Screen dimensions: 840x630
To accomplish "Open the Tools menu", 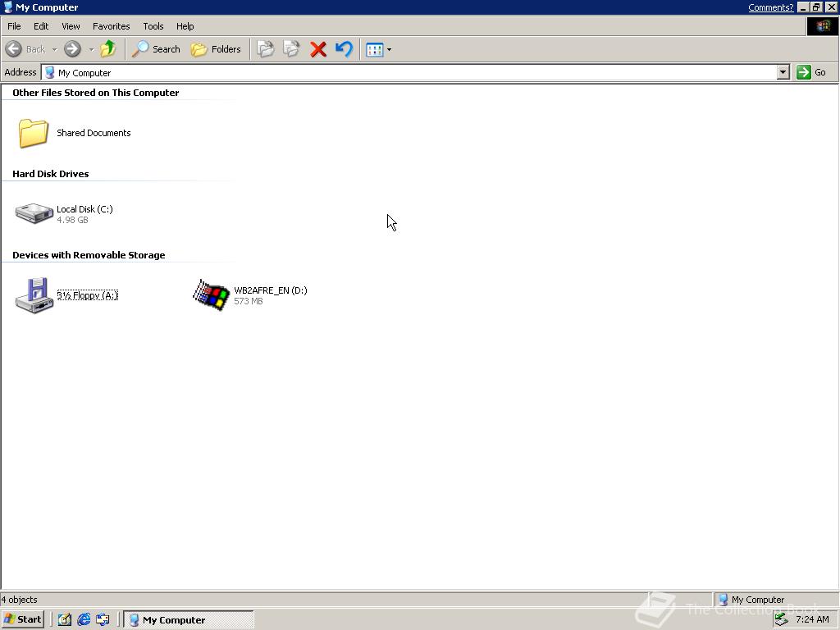I will click(153, 26).
